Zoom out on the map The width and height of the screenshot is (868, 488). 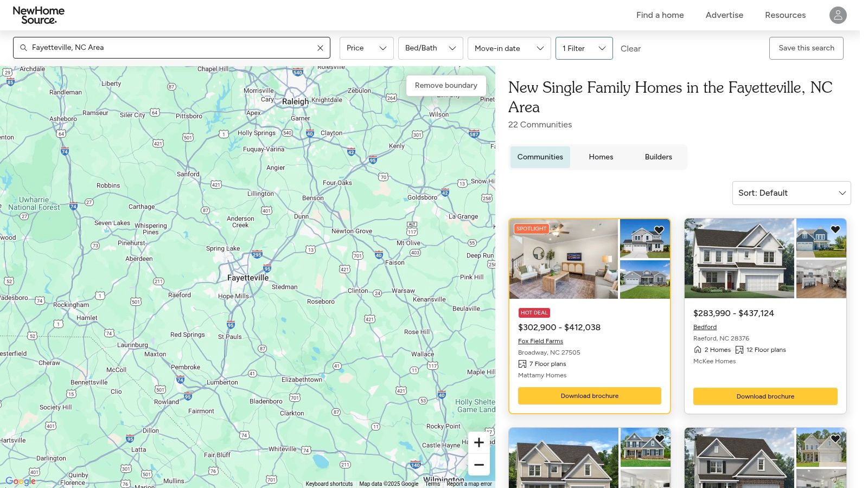[478, 465]
